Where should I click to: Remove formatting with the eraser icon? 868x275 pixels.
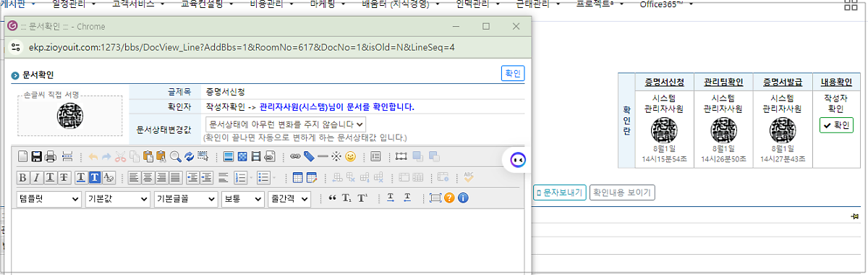coord(109,177)
